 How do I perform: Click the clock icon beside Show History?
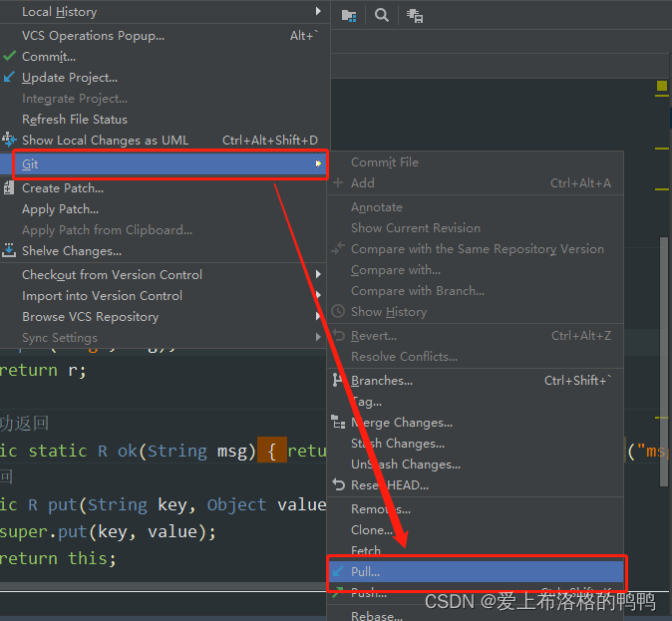tap(338, 311)
